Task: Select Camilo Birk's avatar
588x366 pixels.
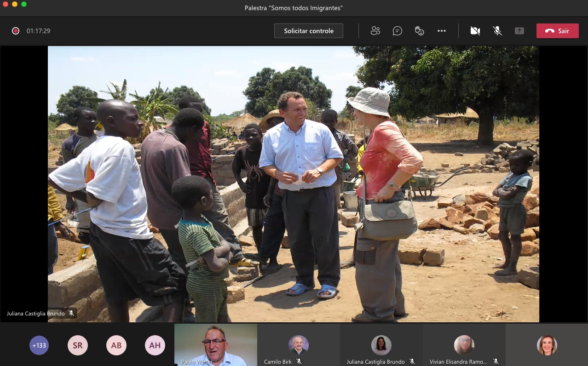Action: 299,345
